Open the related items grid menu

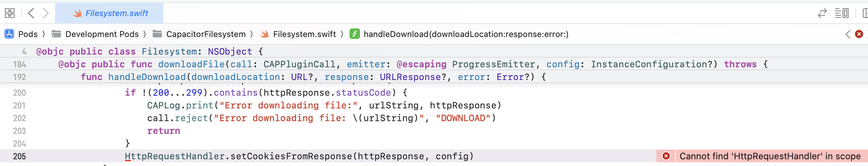pyautogui.click(x=10, y=13)
